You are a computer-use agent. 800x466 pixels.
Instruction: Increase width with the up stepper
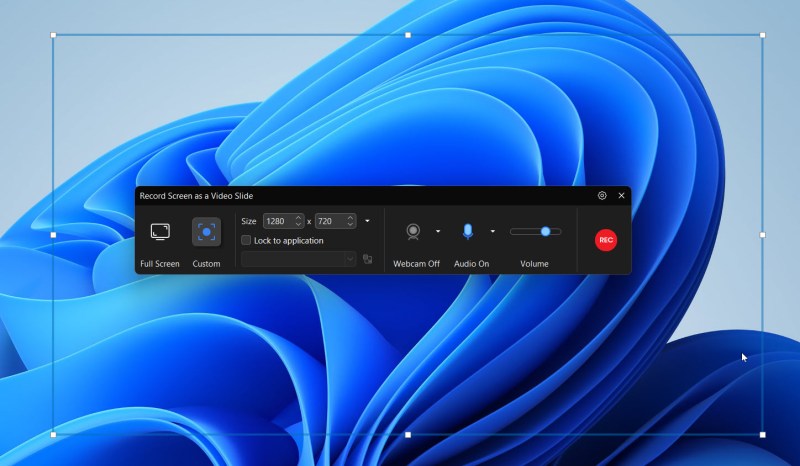point(298,218)
